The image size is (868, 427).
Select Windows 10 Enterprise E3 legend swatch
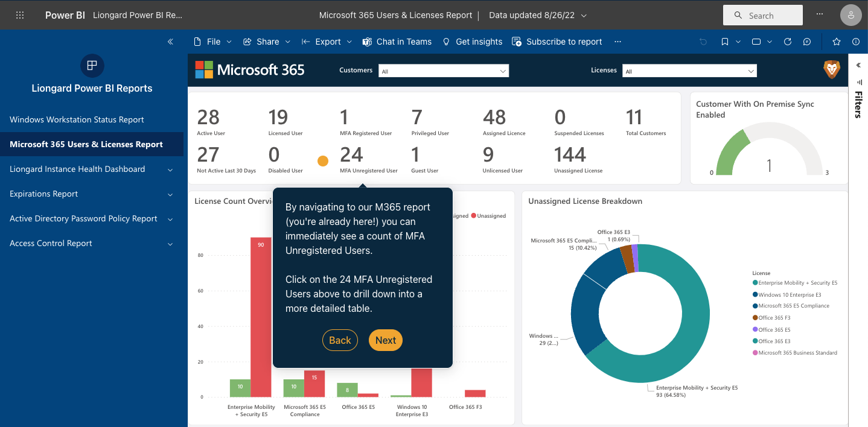point(755,295)
